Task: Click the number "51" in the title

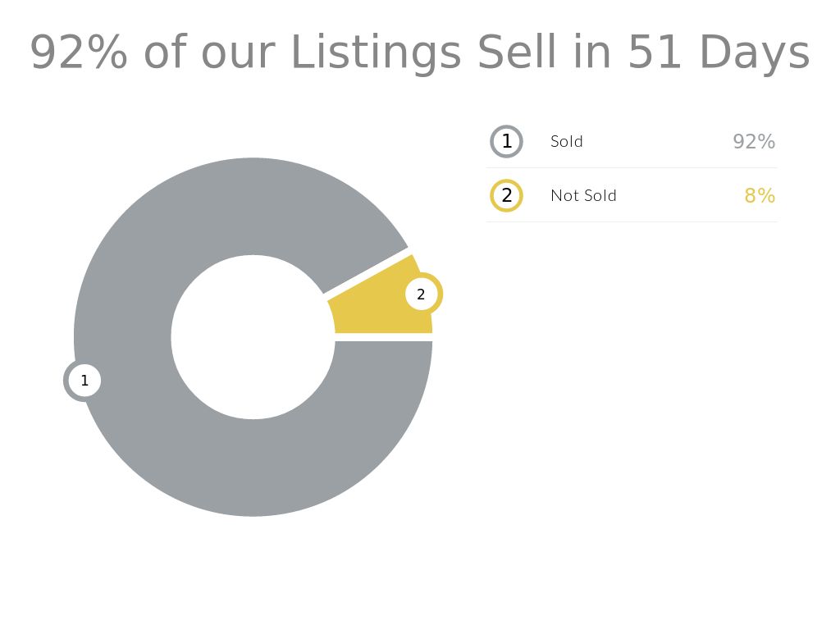Action: (655, 52)
